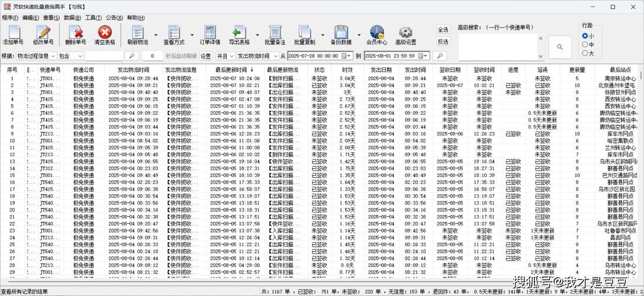Expand the 刷新物流 dropdown arrow
This screenshot has height=296, width=644.
156,36
